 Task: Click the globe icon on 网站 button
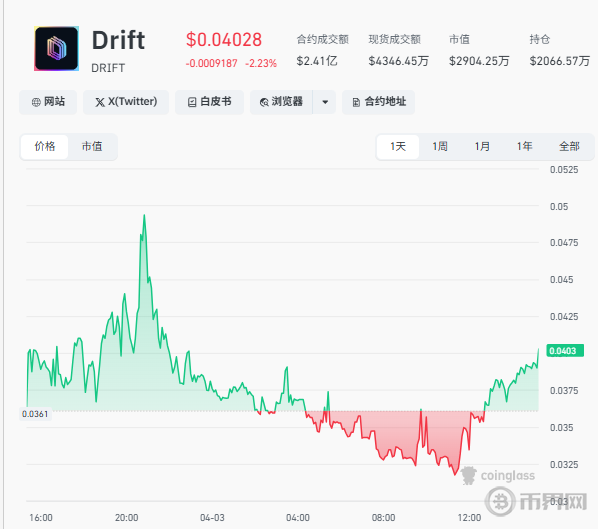(x=36, y=102)
